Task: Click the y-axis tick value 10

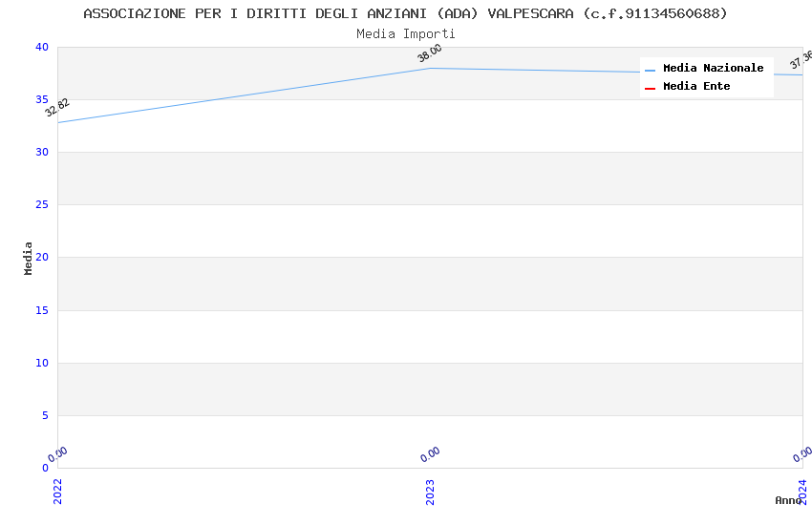Action: pos(42,363)
